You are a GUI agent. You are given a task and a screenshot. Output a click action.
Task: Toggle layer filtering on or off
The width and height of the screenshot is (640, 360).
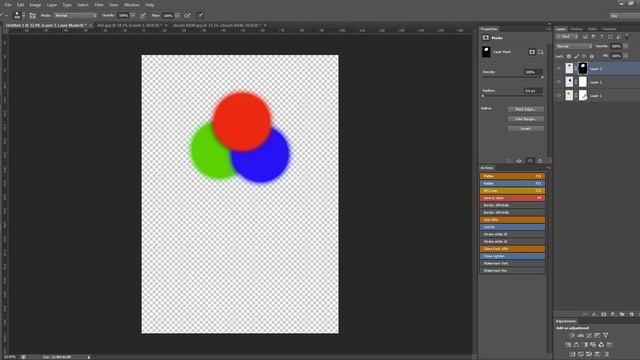click(627, 36)
